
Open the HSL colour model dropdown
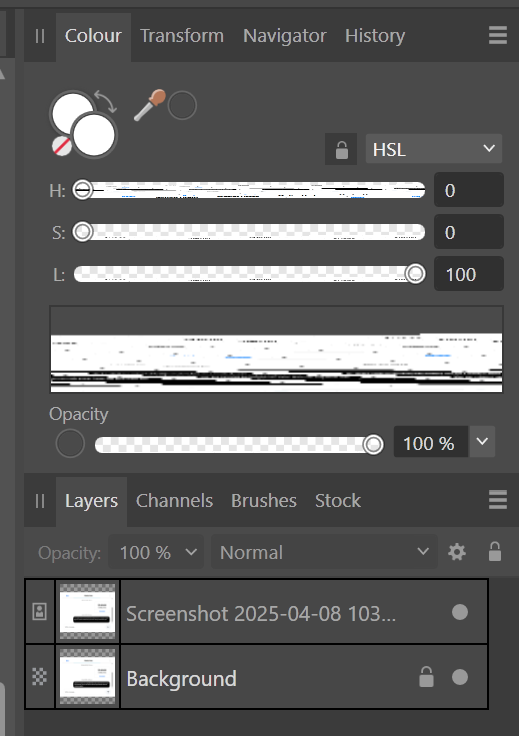434,149
